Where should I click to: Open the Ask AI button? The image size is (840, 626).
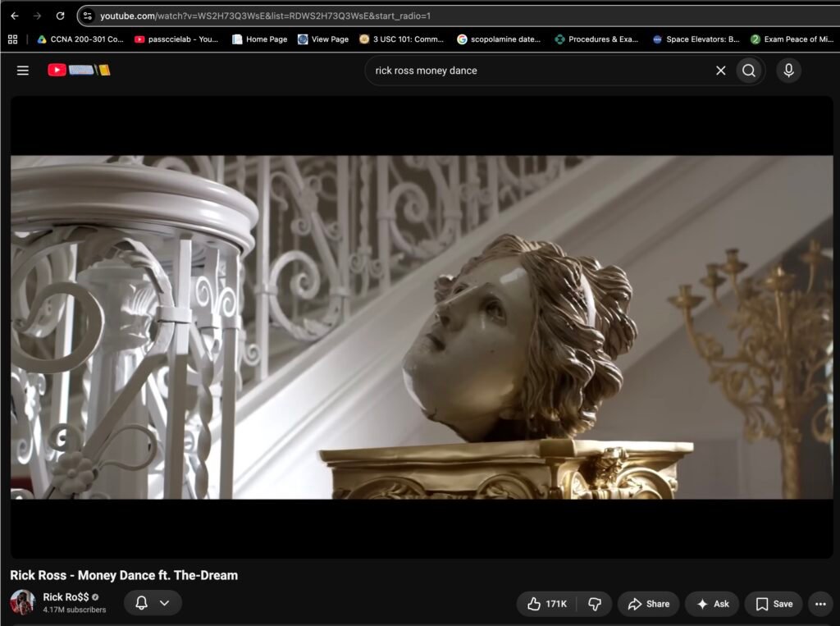click(x=712, y=604)
